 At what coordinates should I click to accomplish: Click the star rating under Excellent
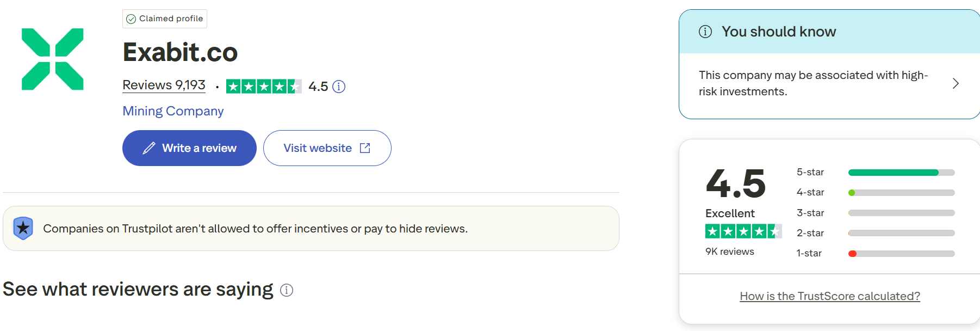(743, 231)
